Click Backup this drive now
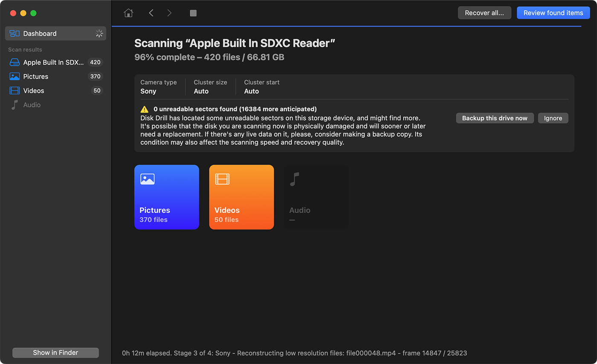Screen dimensions: 597x364 click(495, 118)
